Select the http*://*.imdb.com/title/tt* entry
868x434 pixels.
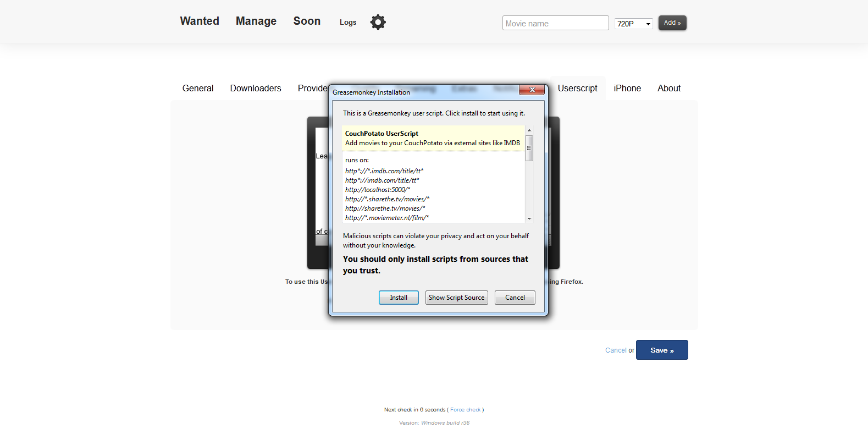[384, 171]
